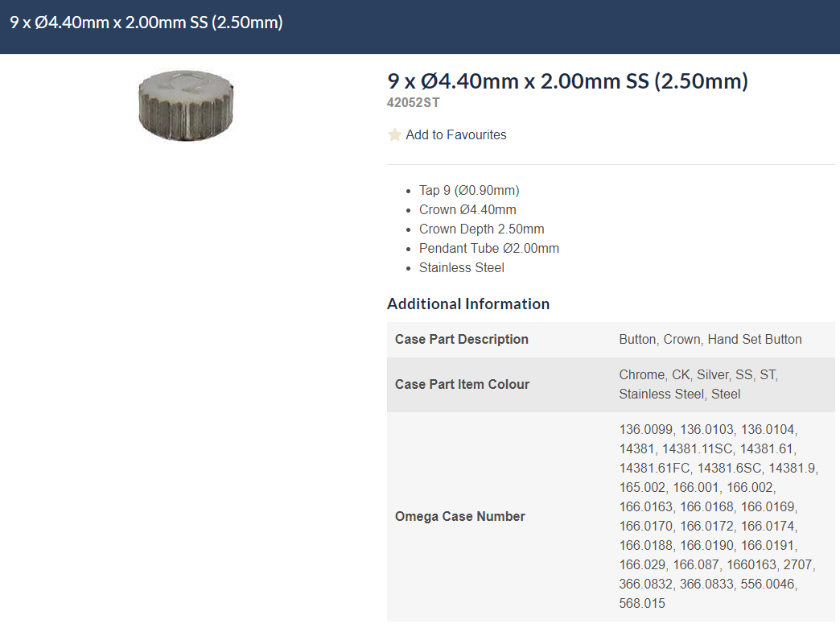
Task: Open the watch crown product image
Action: (186, 105)
